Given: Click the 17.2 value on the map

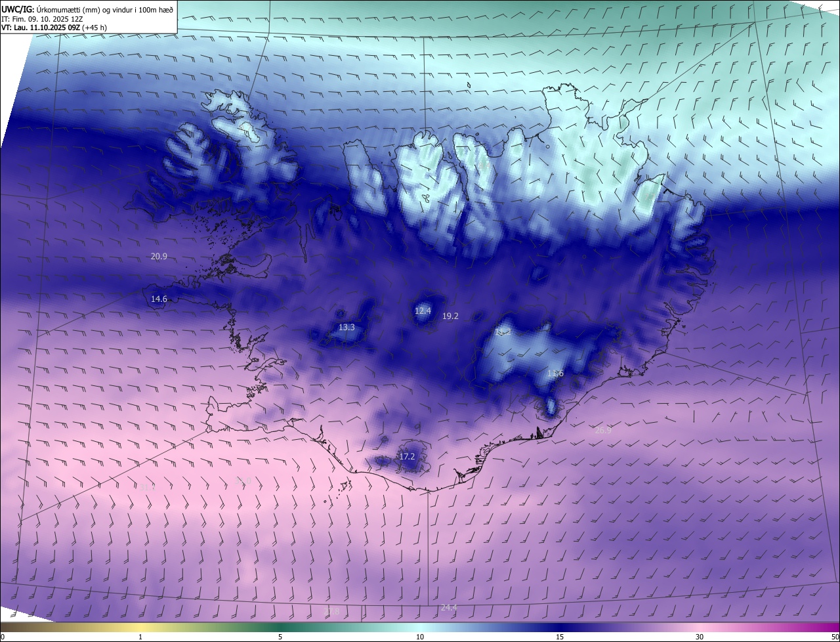Looking at the screenshot, I should pyautogui.click(x=407, y=457).
